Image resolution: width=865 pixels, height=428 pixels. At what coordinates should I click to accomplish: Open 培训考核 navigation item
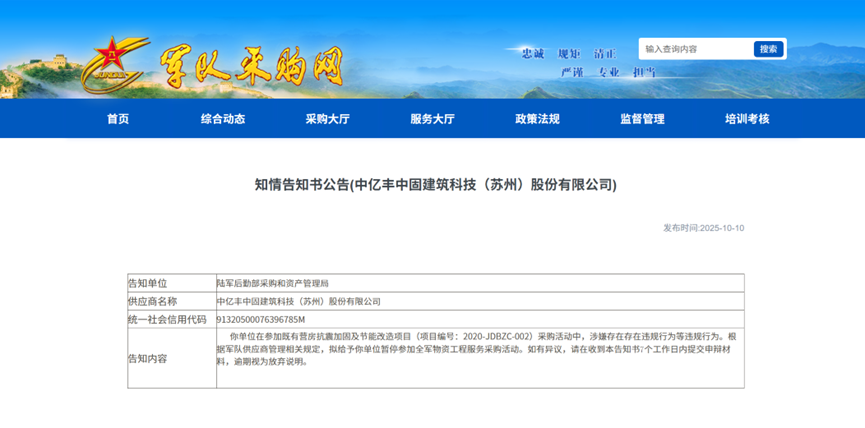(x=747, y=119)
